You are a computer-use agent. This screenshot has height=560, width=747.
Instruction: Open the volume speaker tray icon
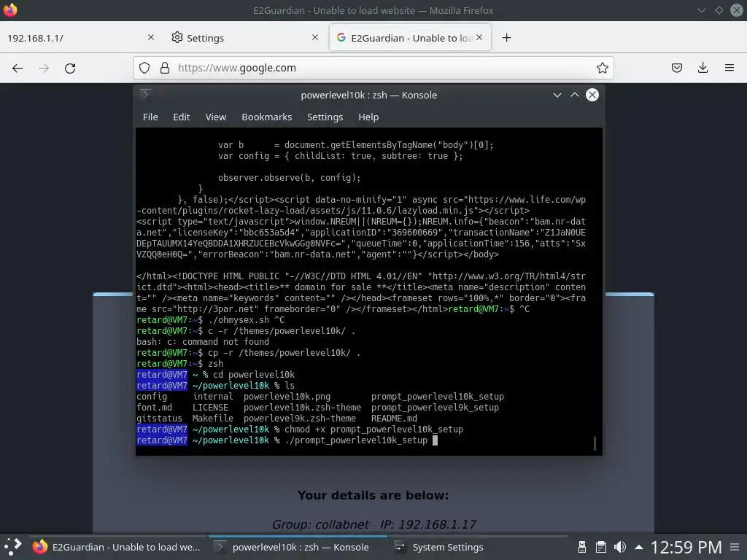620,547
